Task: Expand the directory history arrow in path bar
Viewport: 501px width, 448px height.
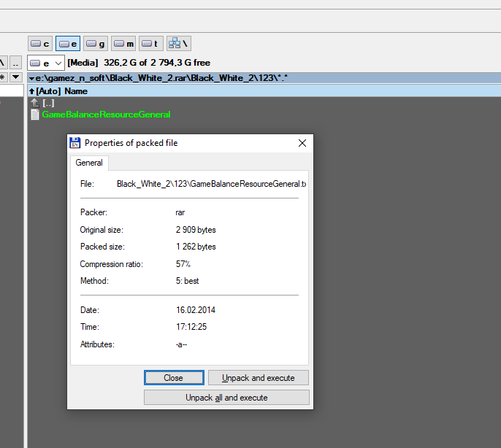Action: click(31, 77)
